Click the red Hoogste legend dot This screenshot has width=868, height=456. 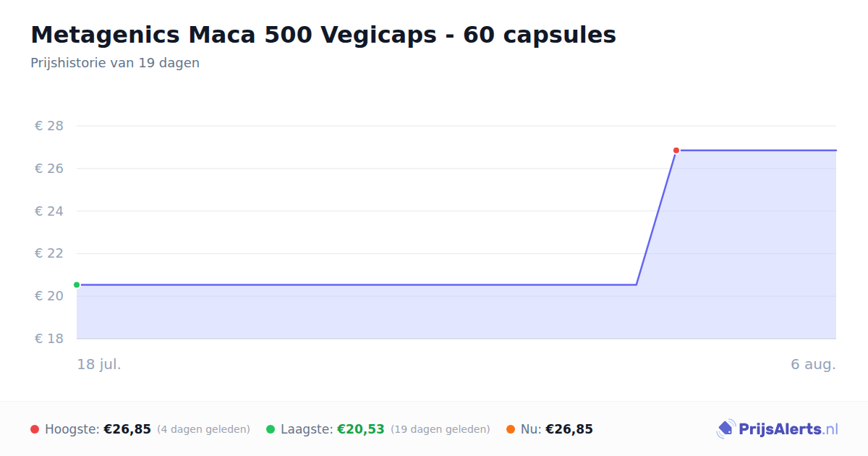click(35, 429)
